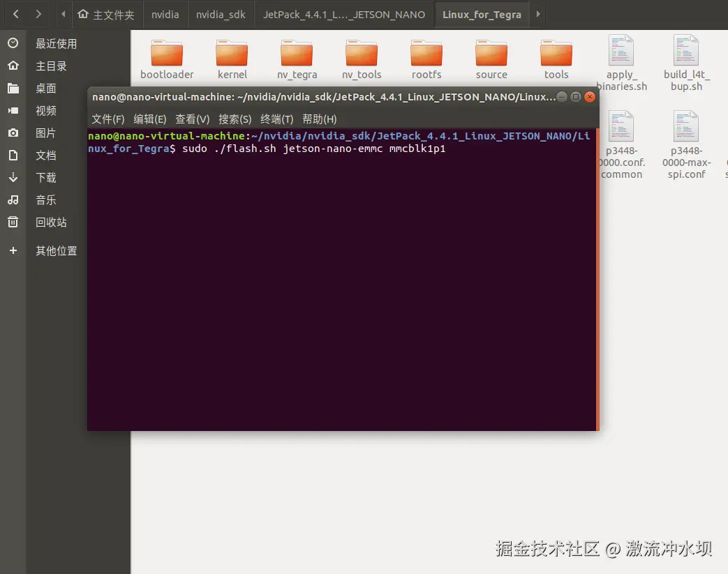
Task: Click the video camera icon in sidebar
Action: pyautogui.click(x=13, y=110)
